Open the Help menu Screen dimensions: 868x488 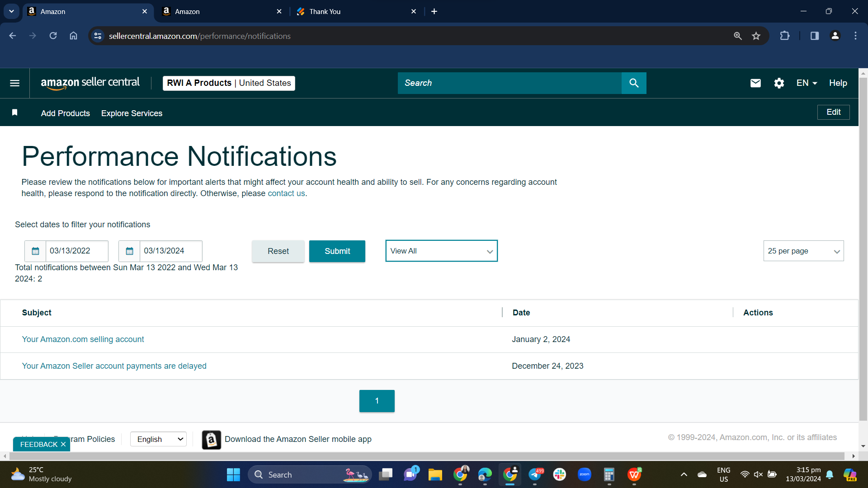[838, 83]
